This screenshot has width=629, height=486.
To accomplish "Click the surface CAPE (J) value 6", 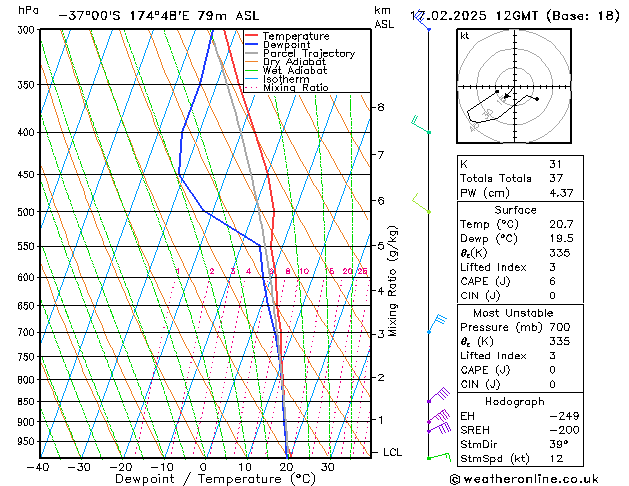I will [x=552, y=281].
